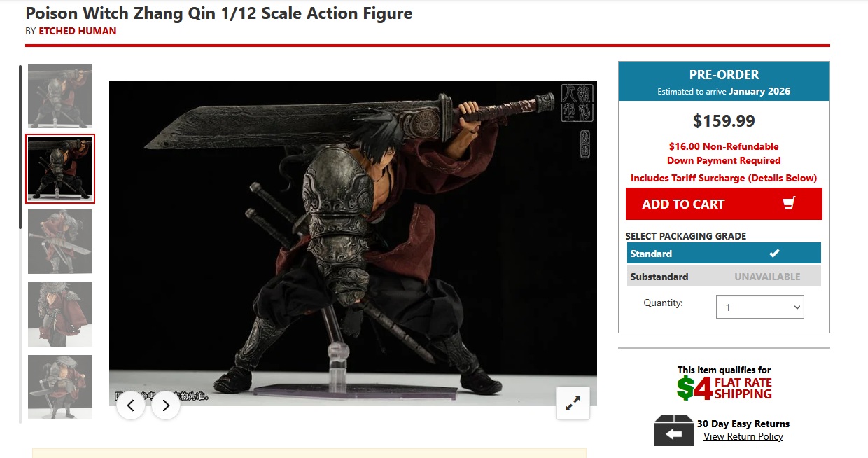The height and width of the screenshot is (458, 868).
Task: Advance to the next product image arrow
Action: click(166, 405)
